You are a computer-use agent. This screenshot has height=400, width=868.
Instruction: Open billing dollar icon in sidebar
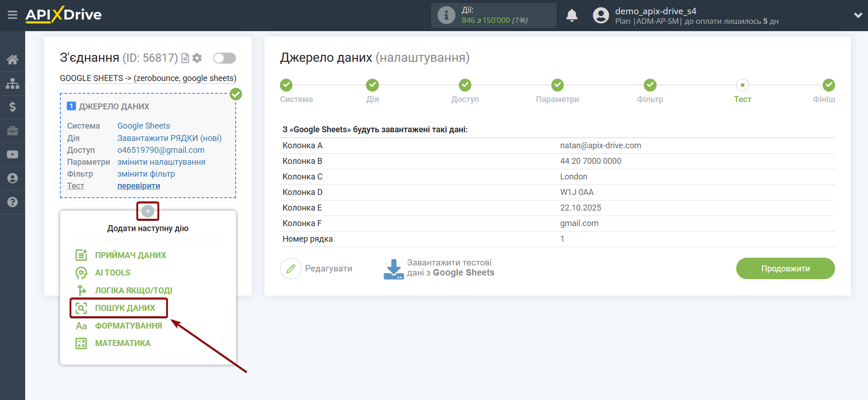click(x=12, y=107)
